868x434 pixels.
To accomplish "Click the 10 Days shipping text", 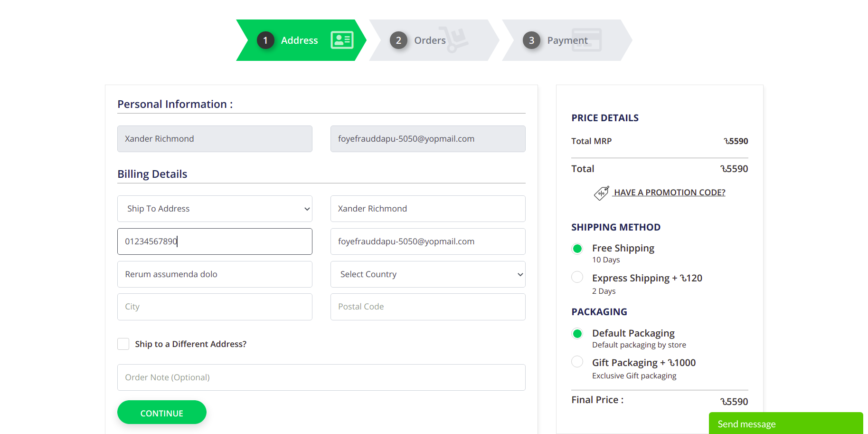I will pyautogui.click(x=606, y=260).
